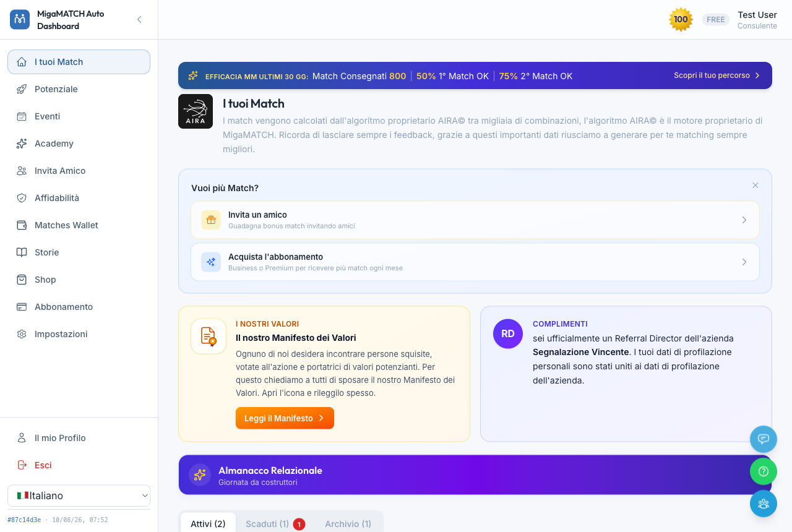
Task: Open the Academy section
Action: tap(79, 144)
